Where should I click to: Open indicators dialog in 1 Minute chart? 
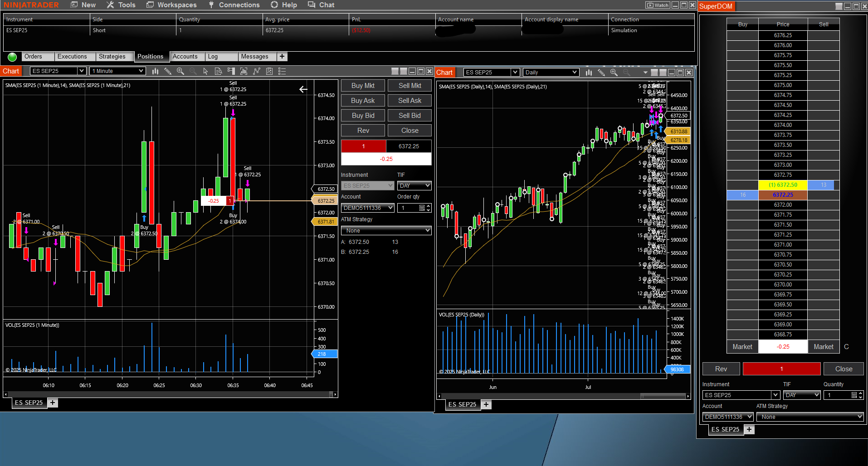click(244, 71)
